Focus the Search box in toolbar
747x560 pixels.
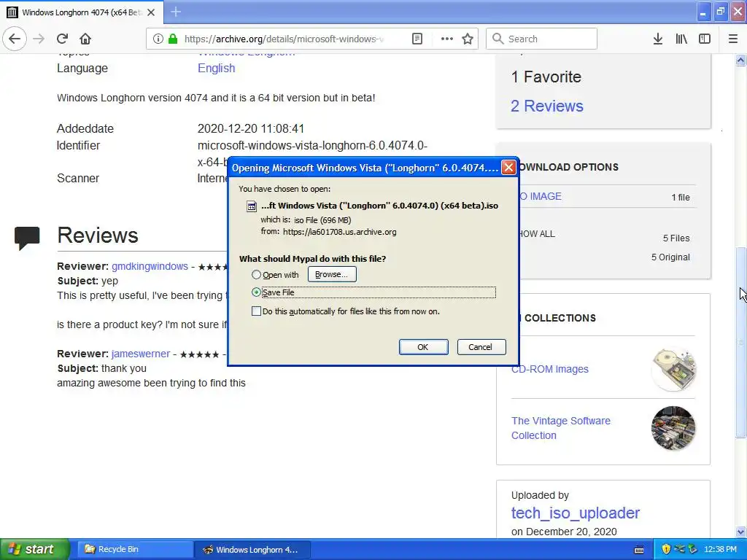tap(541, 39)
